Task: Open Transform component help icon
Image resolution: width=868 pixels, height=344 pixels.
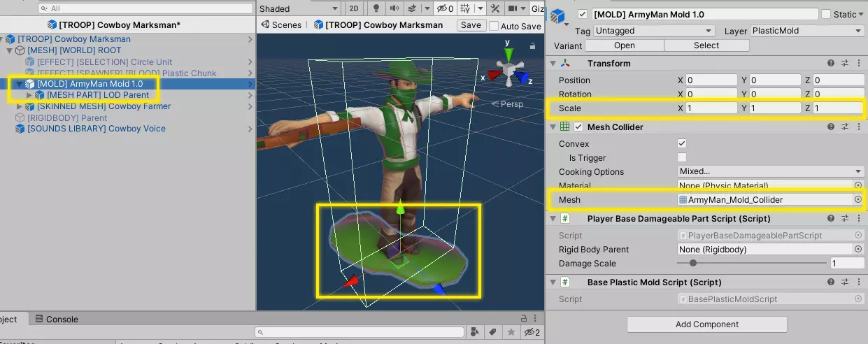Action: pos(831,64)
